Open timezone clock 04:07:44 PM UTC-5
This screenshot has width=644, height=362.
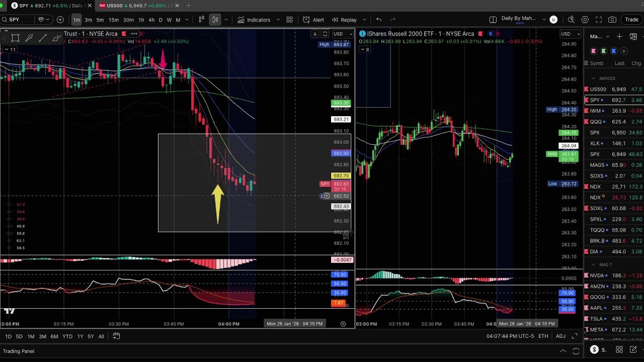[x=510, y=336]
